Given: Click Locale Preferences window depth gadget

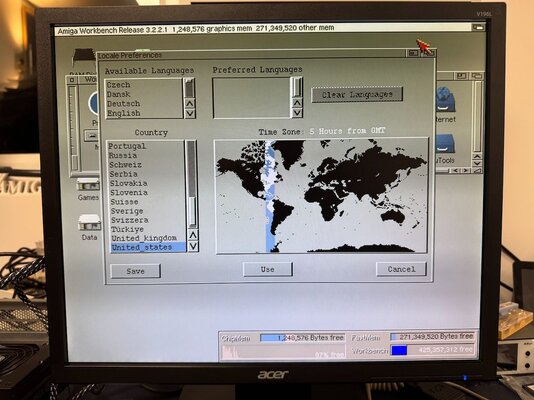Looking at the screenshot, I should point(428,53).
